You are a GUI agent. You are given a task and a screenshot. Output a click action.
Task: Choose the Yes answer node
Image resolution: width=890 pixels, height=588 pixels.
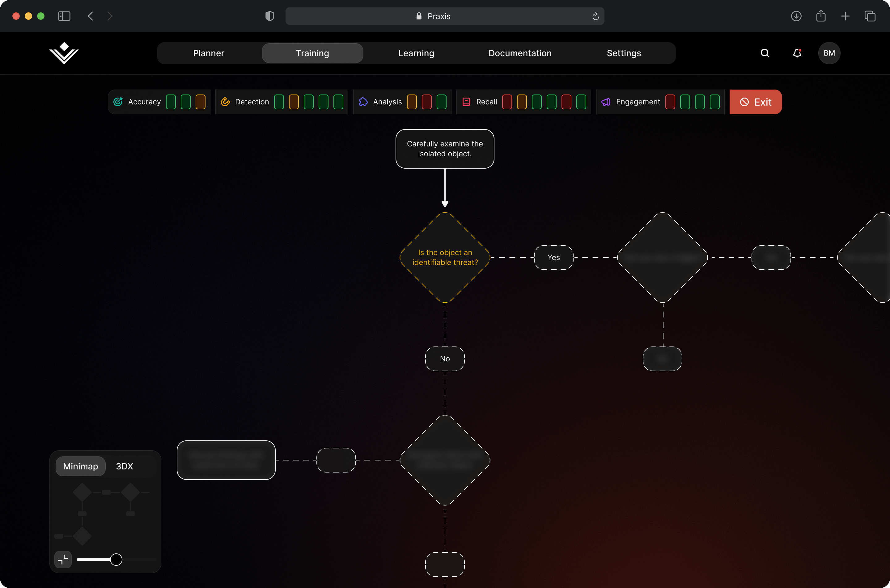pyautogui.click(x=553, y=258)
